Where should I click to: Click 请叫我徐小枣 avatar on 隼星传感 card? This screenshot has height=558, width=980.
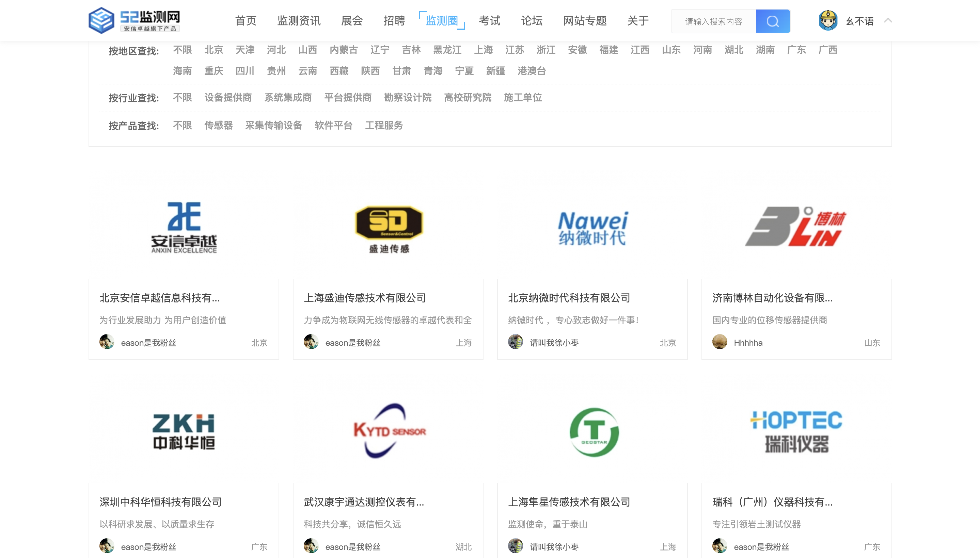[x=516, y=546]
